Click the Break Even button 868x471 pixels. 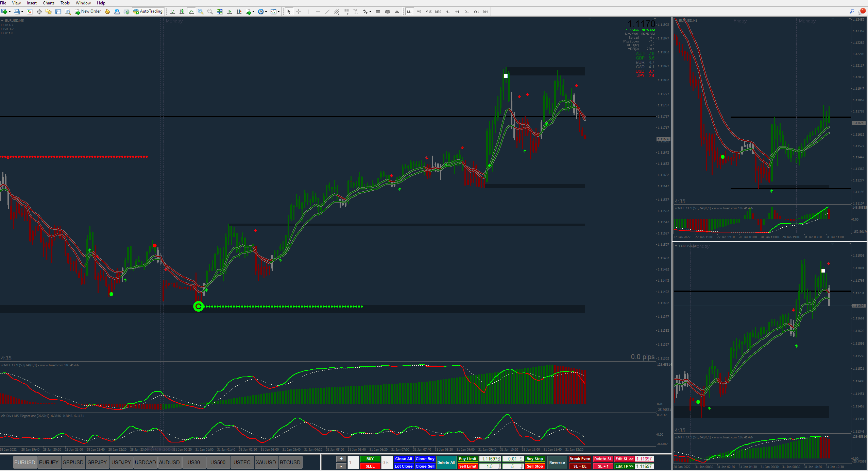[x=579, y=459]
